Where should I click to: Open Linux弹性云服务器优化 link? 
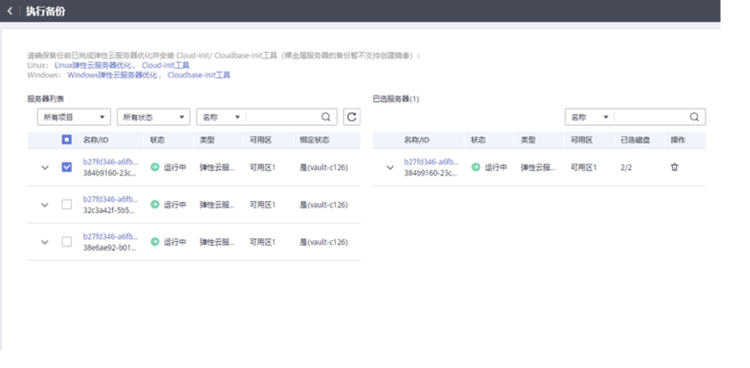94,65
